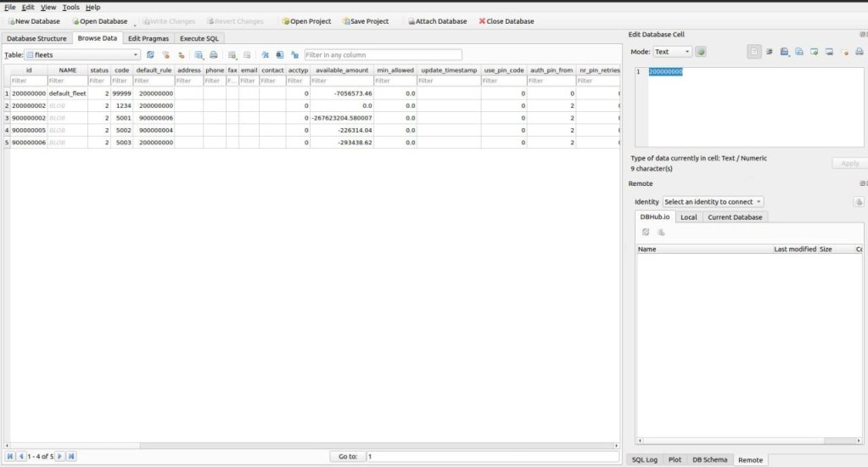Screen dimensions: 868x467
Task: Open the Table selector showing fleets
Action: (82, 54)
